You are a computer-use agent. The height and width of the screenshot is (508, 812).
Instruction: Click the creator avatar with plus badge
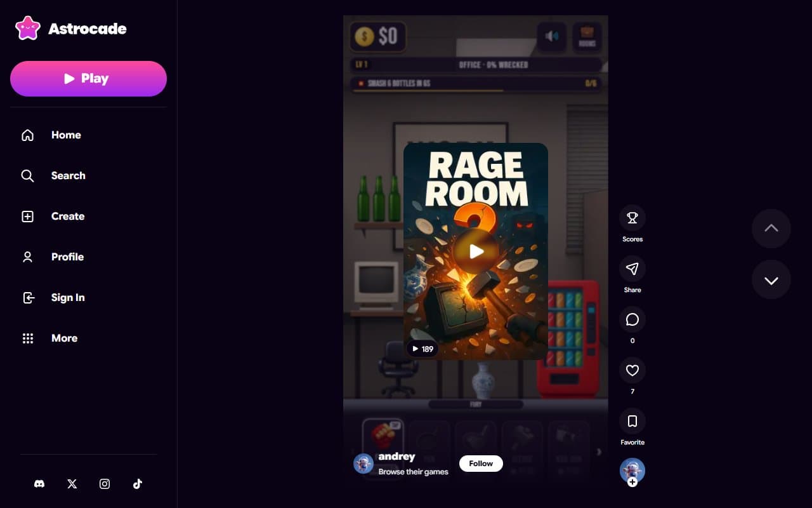632,472
